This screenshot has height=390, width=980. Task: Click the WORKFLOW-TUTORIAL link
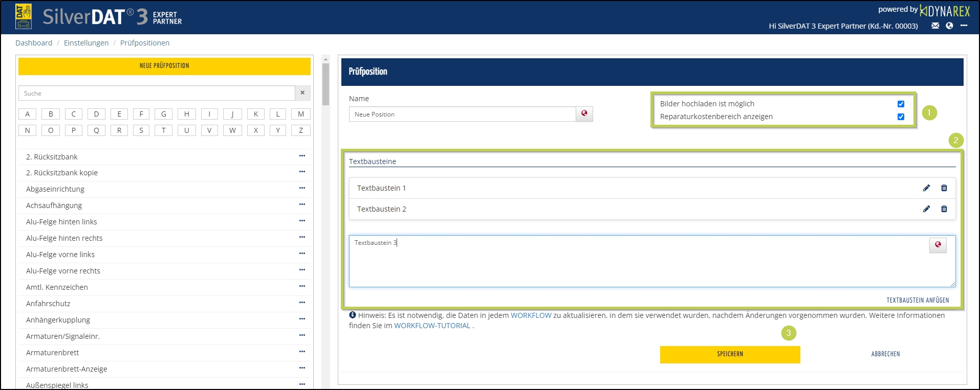click(432, 326)
